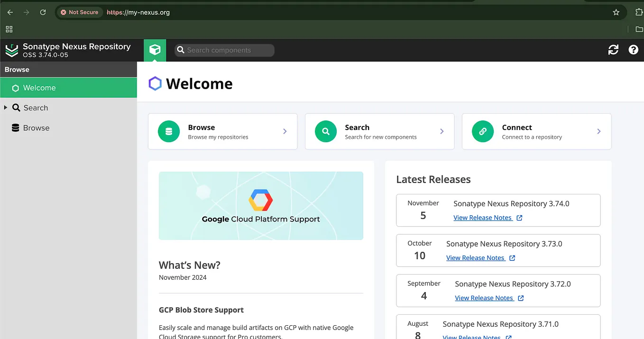View Release Notes for Nexus 3.74.0
The height and width of the screenshot is (339, 644).
click(x=484, y=218)
